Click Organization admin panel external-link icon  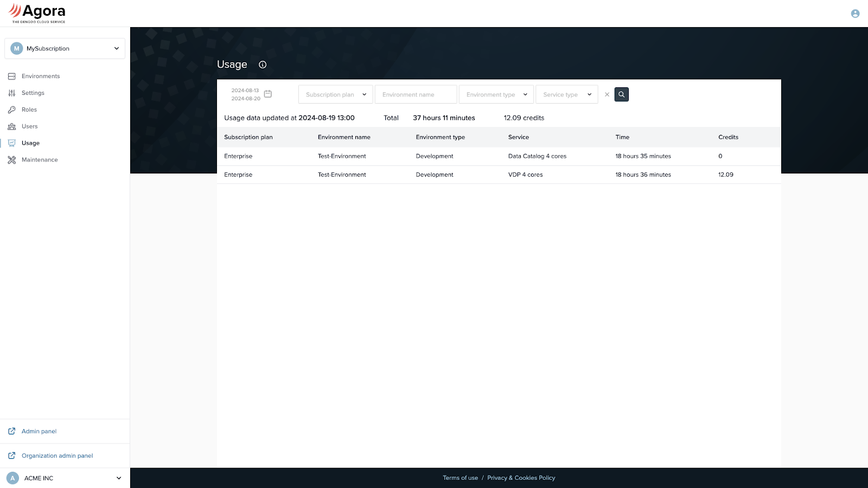(11, 456)
